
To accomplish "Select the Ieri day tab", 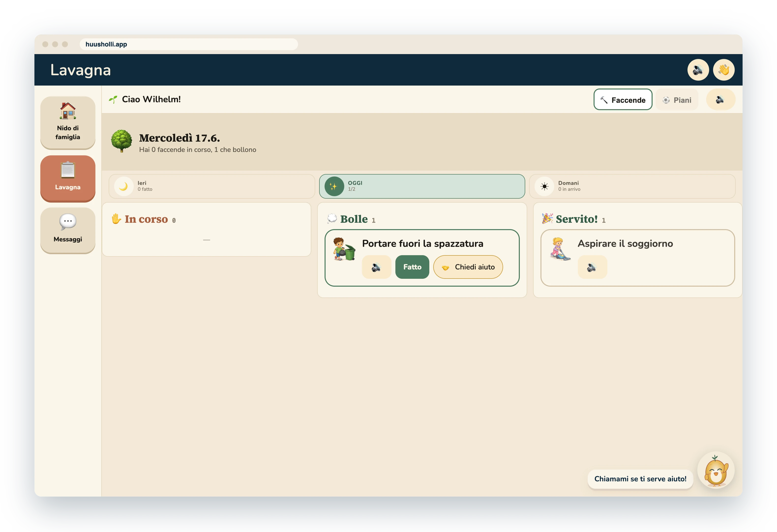I will pos(212,186).
